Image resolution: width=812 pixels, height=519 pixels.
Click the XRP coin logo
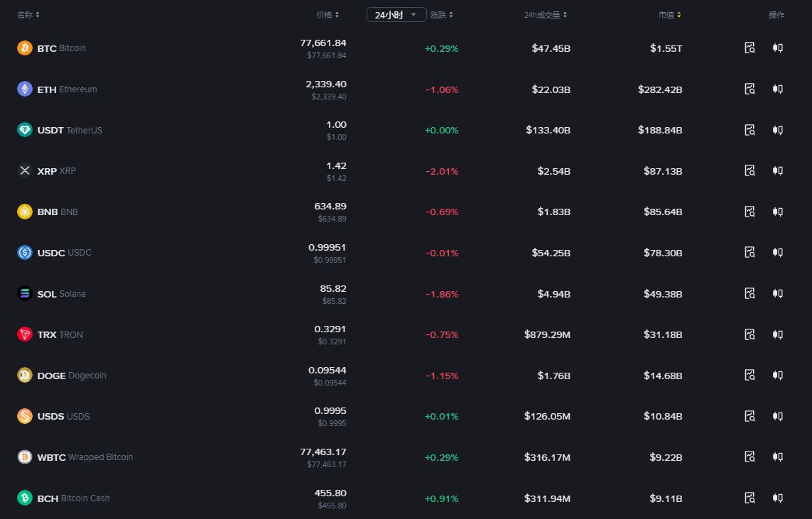pyautogui.click(x=24, y=171)
